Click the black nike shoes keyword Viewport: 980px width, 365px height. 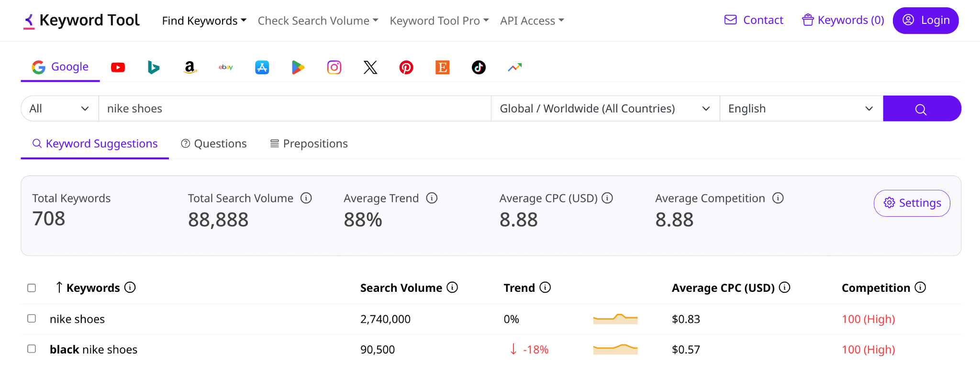(x=93, y=350)
